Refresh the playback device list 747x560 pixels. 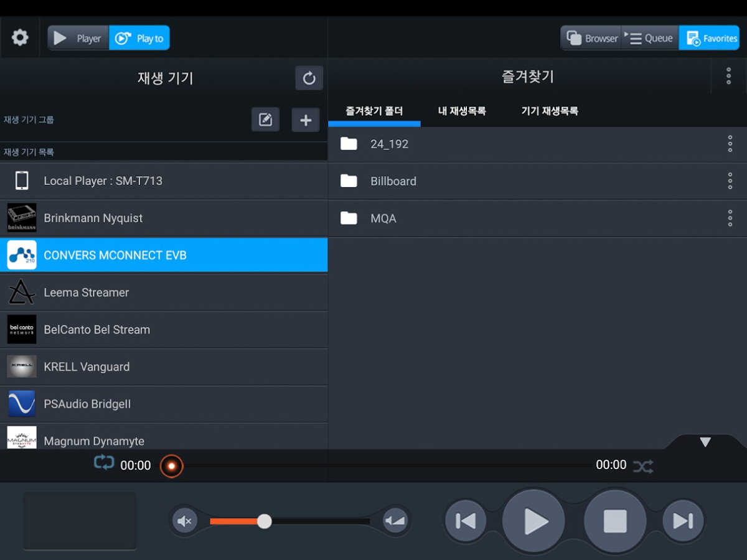309,78
